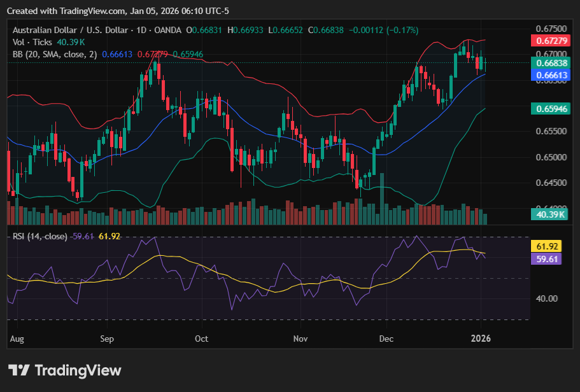The image size is (580, 392).
Task: Click the red 0.67279 upper band price tag
Action: (551, 41)
